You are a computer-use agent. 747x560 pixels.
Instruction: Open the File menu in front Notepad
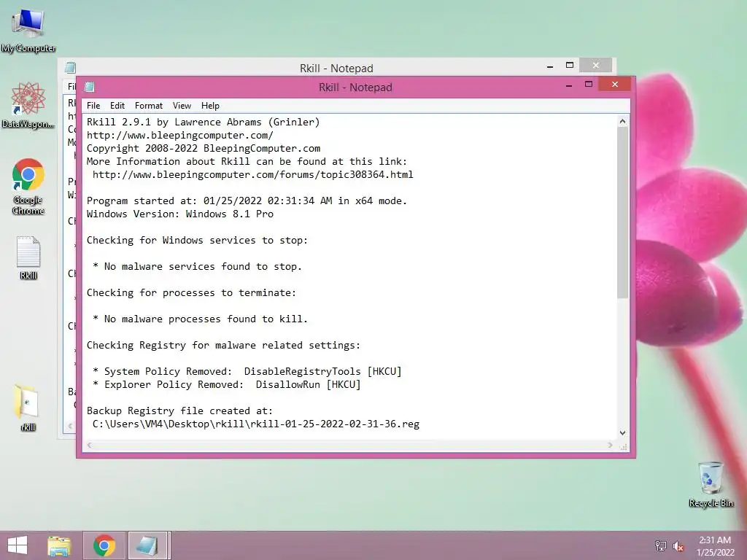coord(93,106)
